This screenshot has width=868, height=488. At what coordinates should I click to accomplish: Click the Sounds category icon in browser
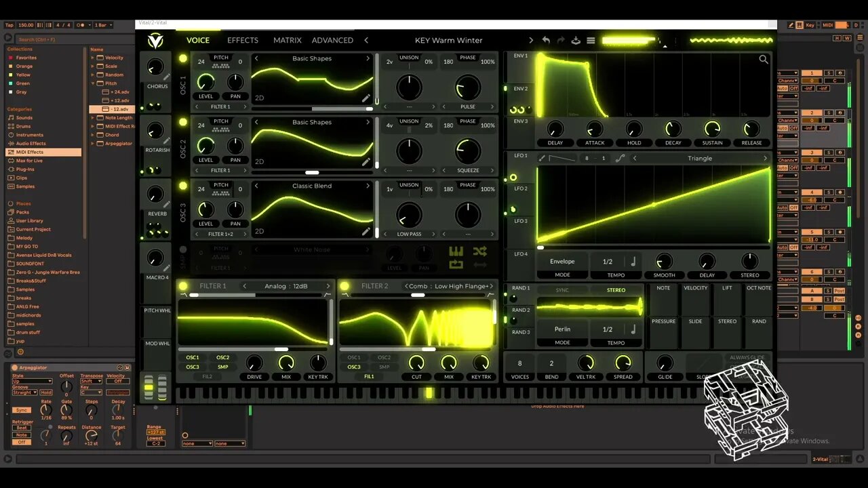10,118
